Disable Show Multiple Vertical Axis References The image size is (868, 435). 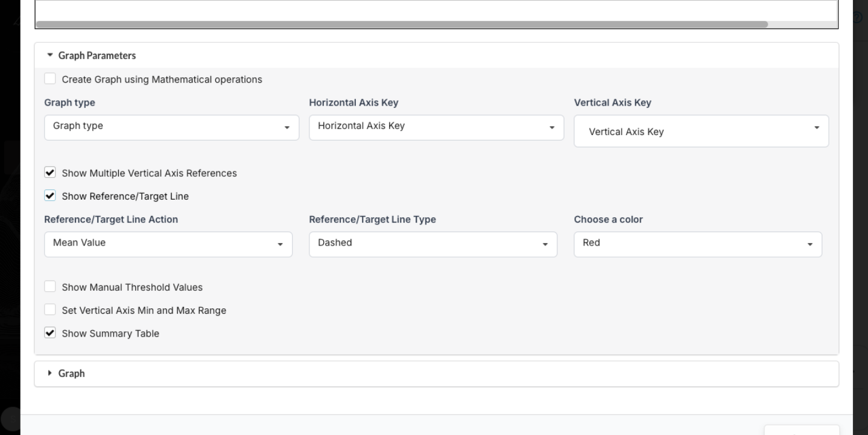[50, 172]
